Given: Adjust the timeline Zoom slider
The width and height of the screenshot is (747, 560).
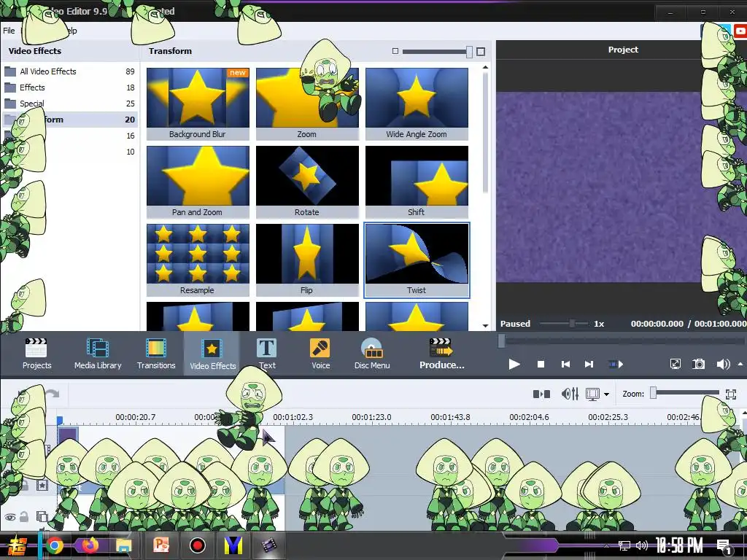Looking at the screenshot, I should [x=686, y=393].
